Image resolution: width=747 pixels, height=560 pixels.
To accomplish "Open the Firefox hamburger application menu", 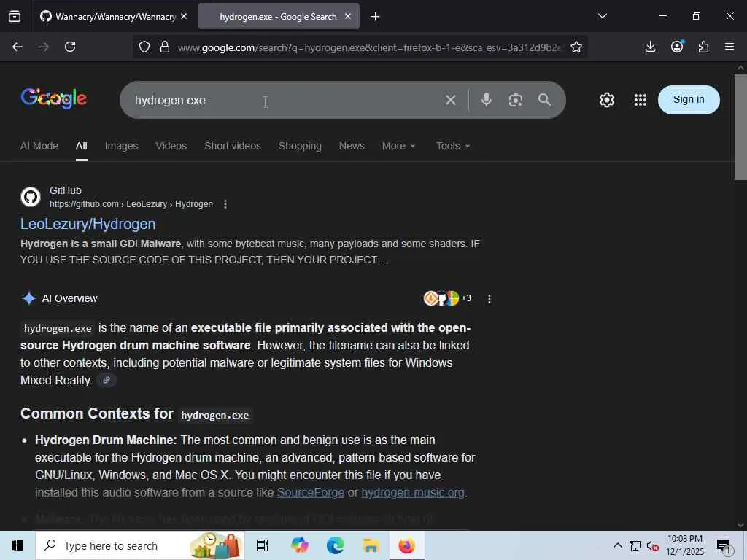I will tap(729, 47).
